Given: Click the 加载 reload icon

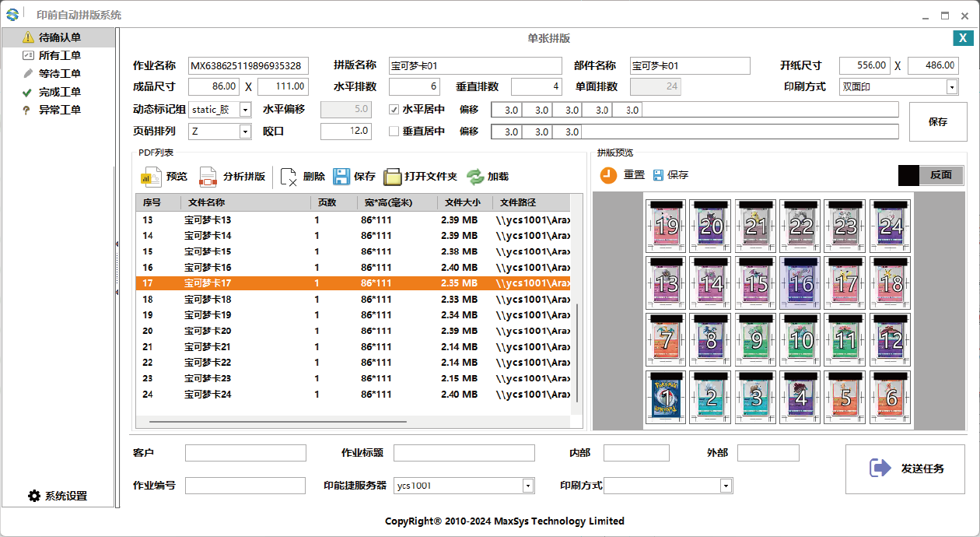Looking at the screenshot, I should pyautogui.click(x=475, y=177).
